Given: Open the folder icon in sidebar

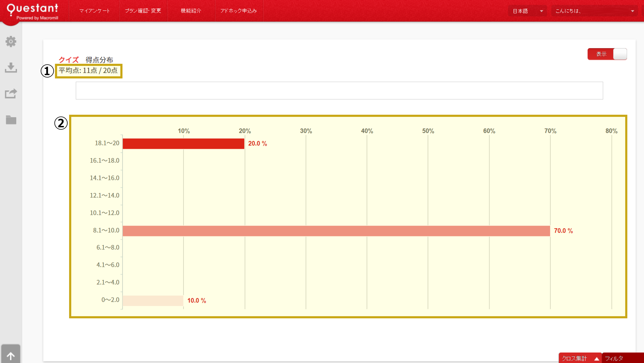Looking at the screenshot, I should (11, 120).
